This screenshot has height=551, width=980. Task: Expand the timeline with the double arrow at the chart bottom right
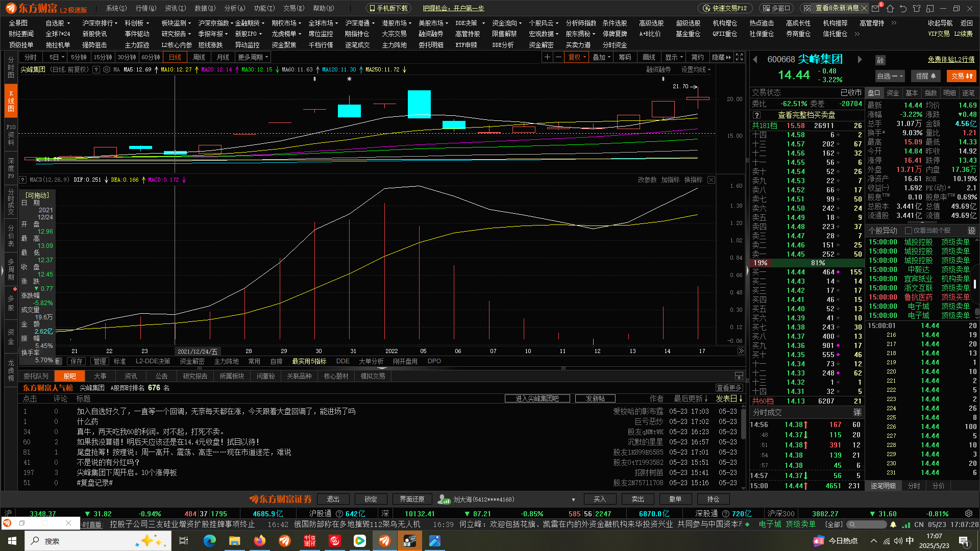coord(741,351)
